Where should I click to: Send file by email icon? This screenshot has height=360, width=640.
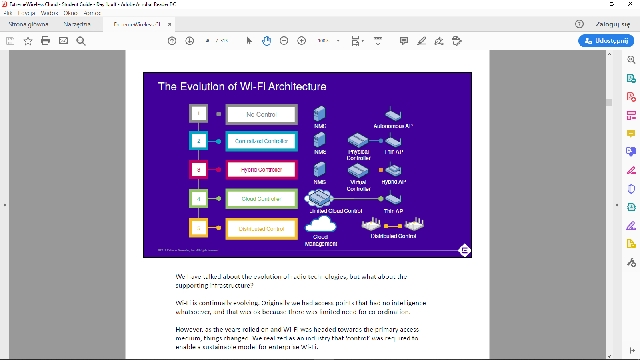pyautogui.click(x=63, y=41)
